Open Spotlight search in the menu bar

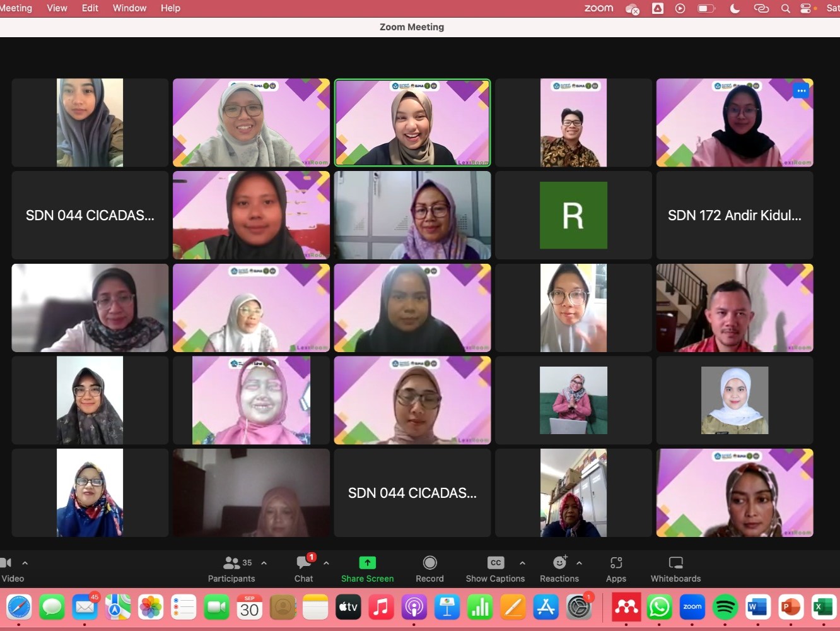click(784, 8)
